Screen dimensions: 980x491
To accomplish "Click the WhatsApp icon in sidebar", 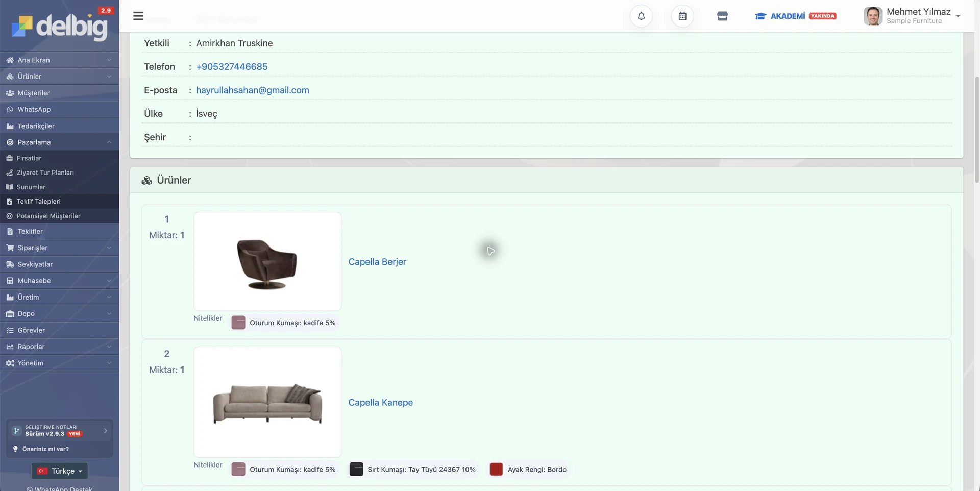I will click(10, 110).
